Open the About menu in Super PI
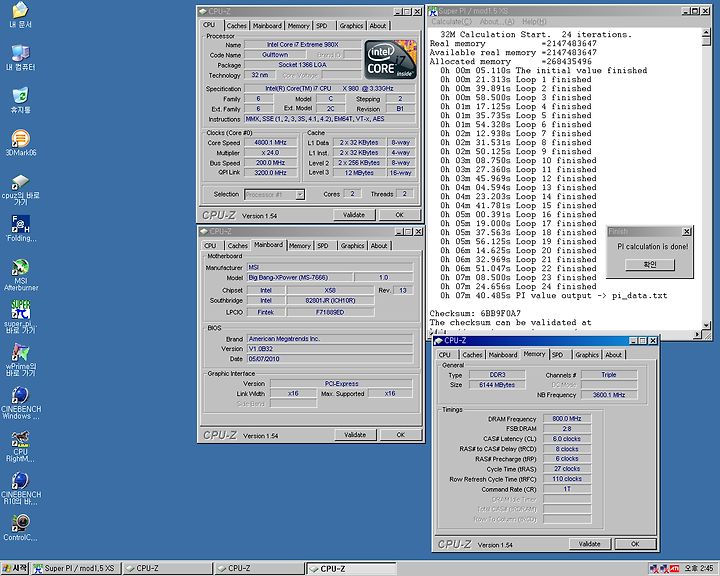Image resolution: width=720 pixels, height=576 pixels. click(497, 22)
